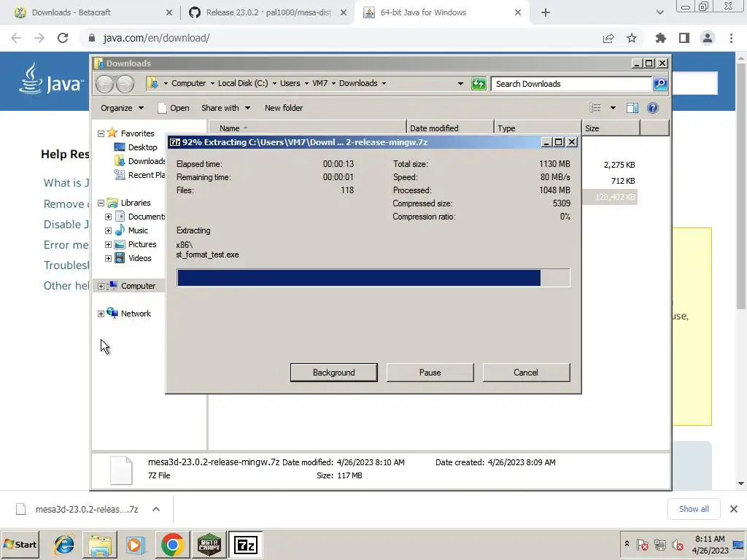Toggle the preview pane icon
This screenshot has width=747, height=560.
click(632, 108)
